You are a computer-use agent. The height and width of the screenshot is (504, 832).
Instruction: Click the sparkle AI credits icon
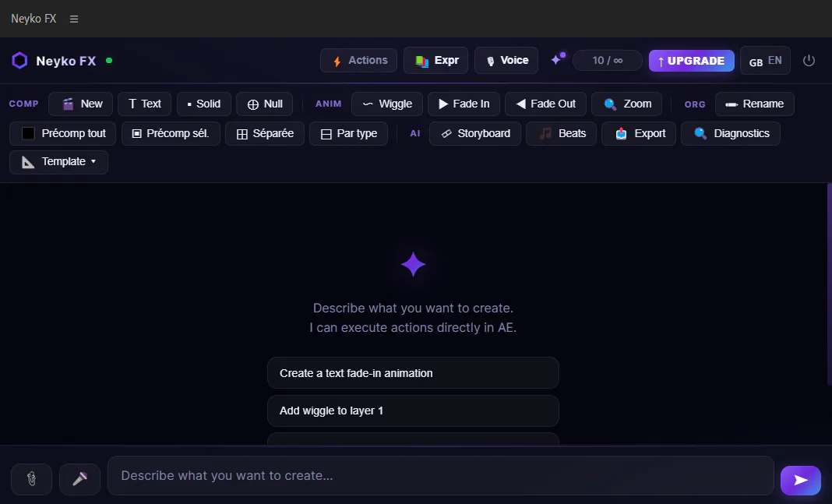point(556,59)
